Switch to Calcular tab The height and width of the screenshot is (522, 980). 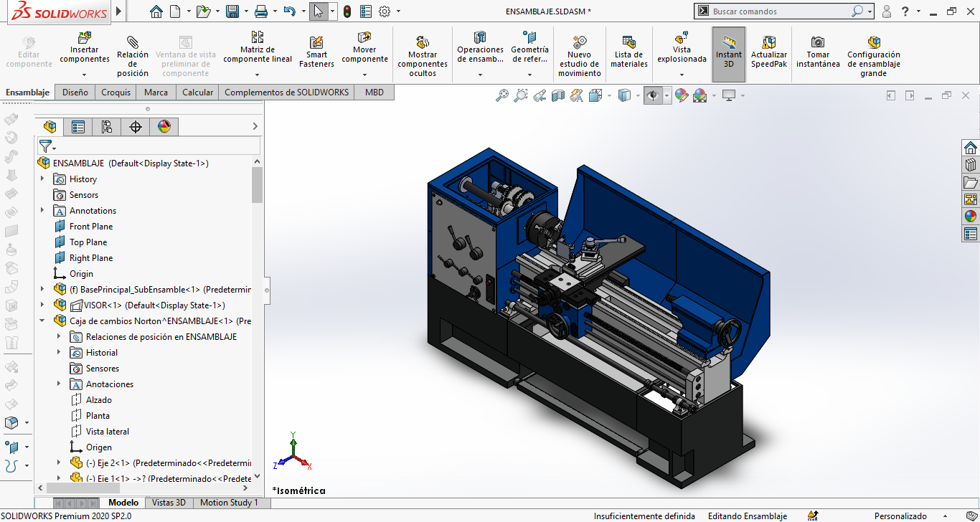click(197, 92)
